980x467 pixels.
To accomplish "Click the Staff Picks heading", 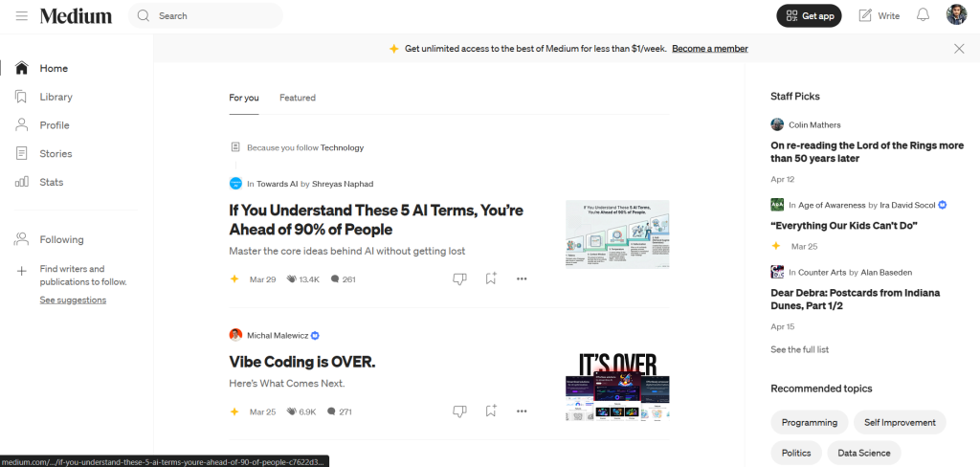I will click(x=795, y=97).
